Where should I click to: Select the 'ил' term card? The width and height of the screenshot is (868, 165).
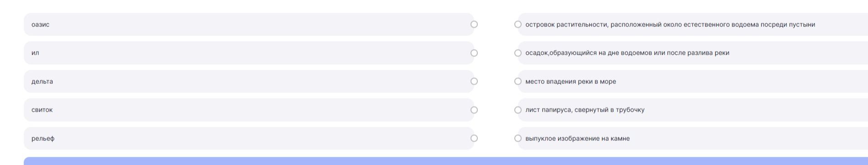coord(249,53)
